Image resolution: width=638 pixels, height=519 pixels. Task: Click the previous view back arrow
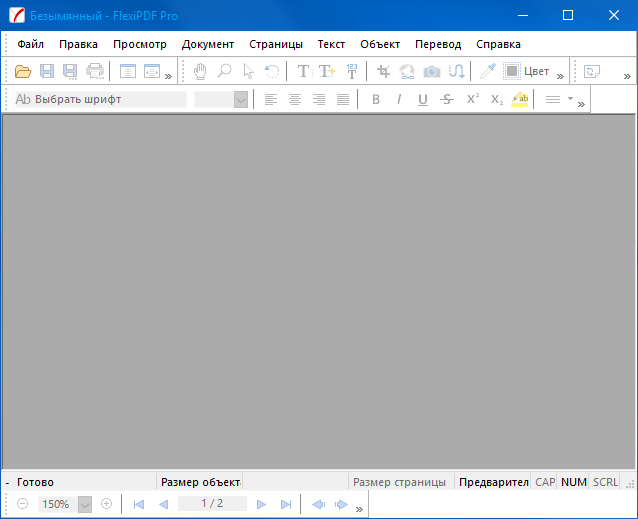318,504
